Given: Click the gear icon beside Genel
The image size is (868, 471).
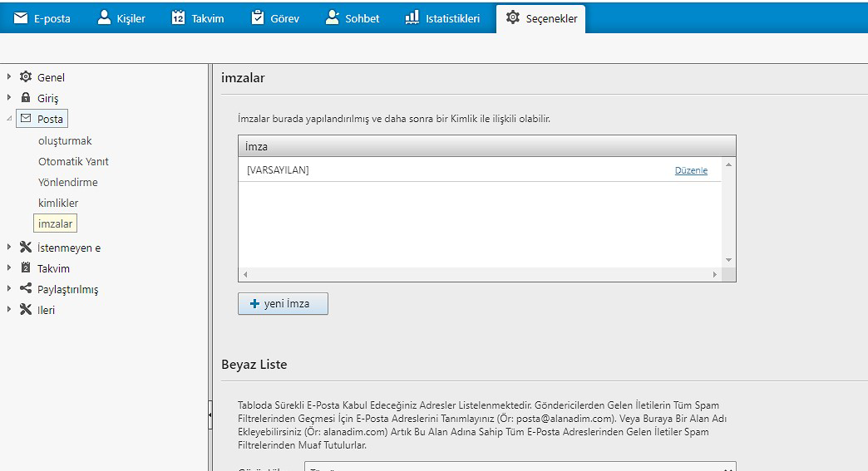Looking at the screenshot, I should [x=26, y=77].
